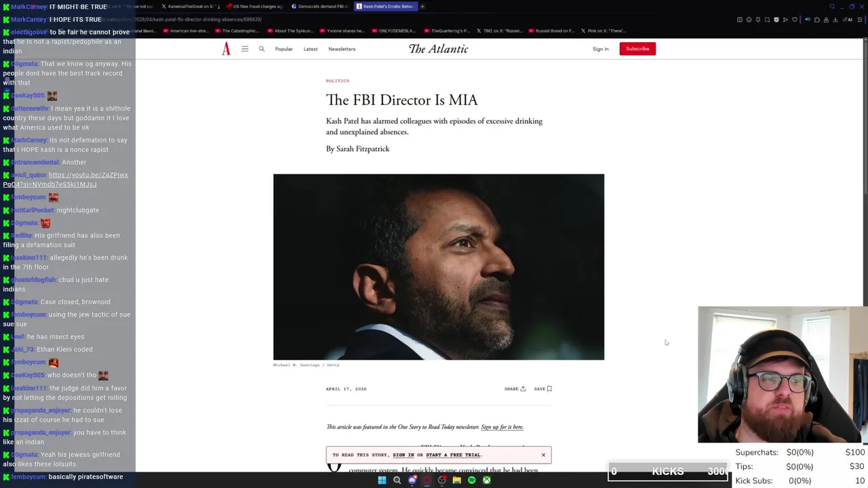This screenshot has height=488, width=868.
Task: Open a new browser tab
Action: (x=422, y=6)
